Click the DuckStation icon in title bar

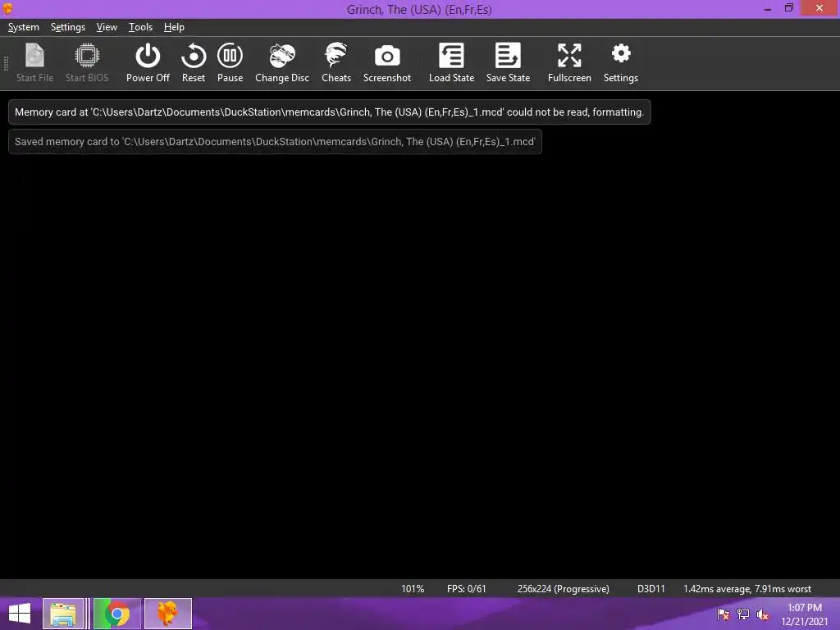(8, 8)
